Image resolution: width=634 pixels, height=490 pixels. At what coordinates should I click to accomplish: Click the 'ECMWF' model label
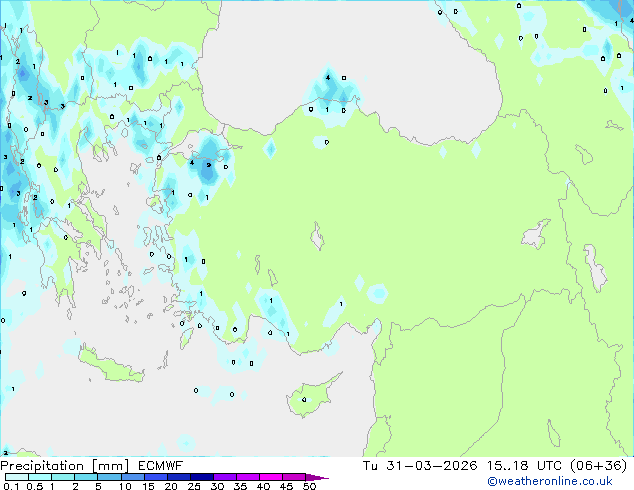[161, 466]
